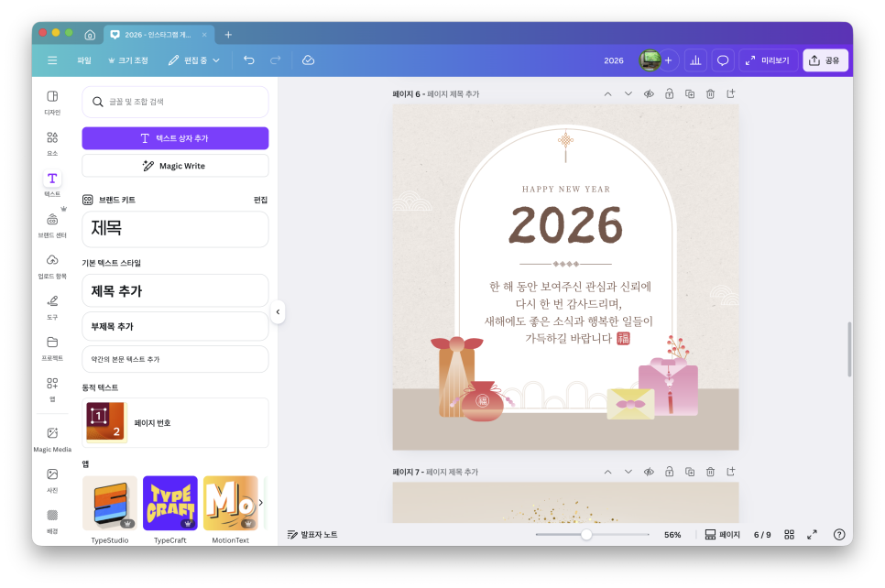885x588 pixels.
Task: Insert 부제목 추가 subheading style
Action: pyautogui.click(x=175, y=326)
